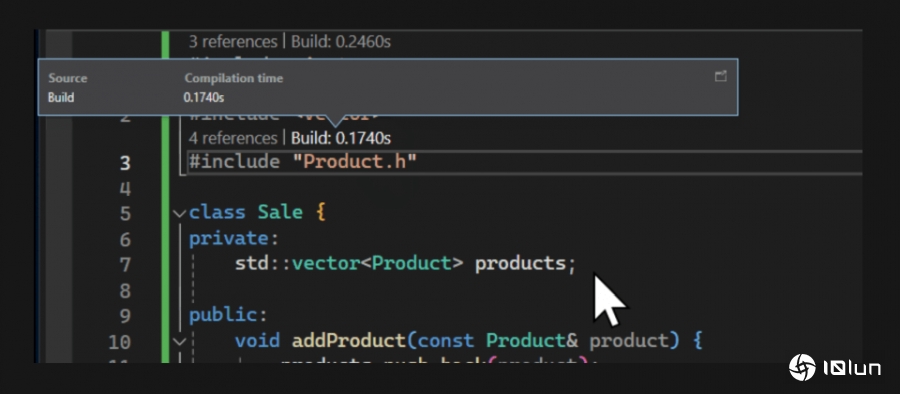The width and height of the screenshot is (900, 394).
Task: Click "vector<Product>" type on line 7
Action: 378,264
